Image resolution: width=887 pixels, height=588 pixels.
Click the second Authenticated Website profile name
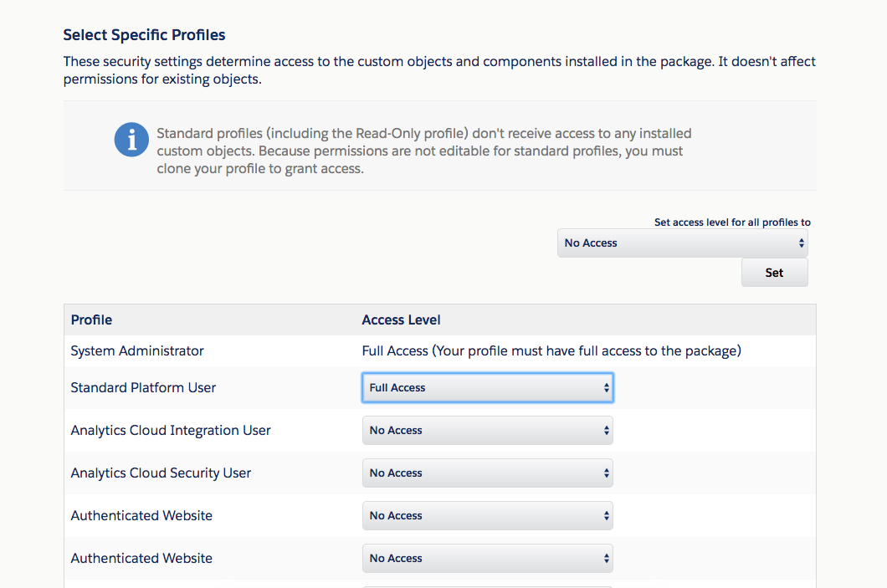point(141,559)
